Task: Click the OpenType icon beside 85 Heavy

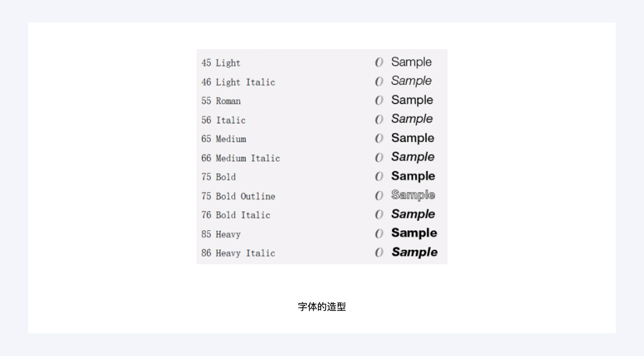Action: (379, 234)
